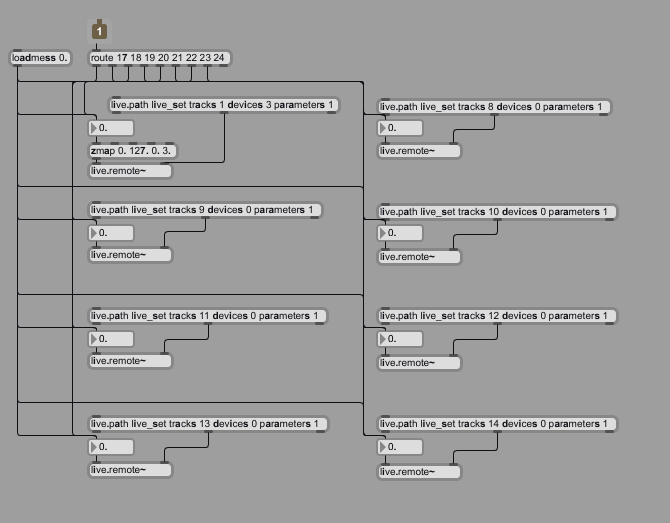The image size is (670, 523).
Task: Click the number box above the zmap object
Action: pyautogui.click(x=112, y=128)
